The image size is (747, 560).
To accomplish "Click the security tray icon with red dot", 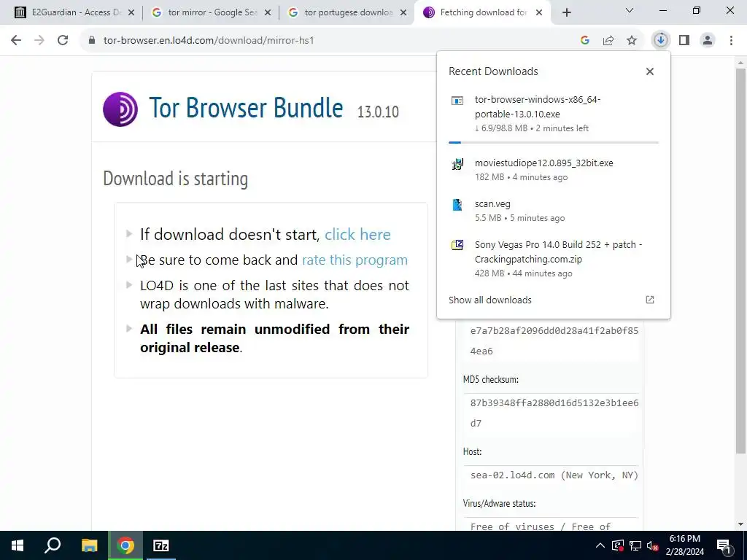I will pos(617,545).
